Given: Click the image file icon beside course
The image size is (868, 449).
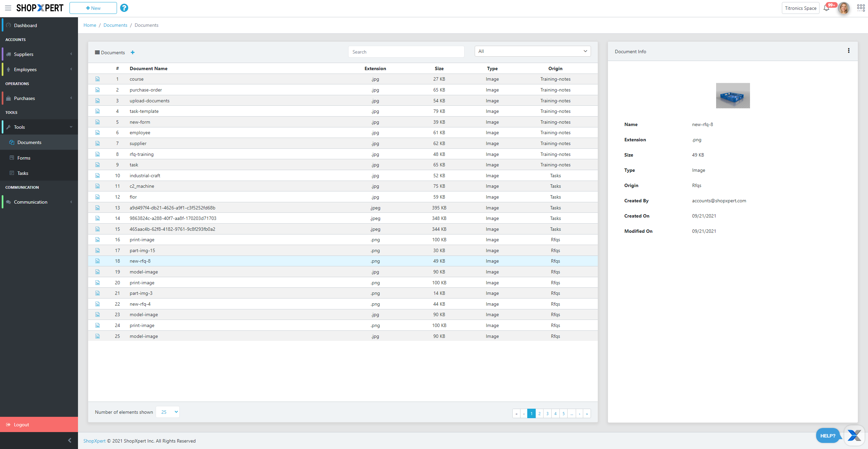Looking at the screenshot, I should [98, 79].
